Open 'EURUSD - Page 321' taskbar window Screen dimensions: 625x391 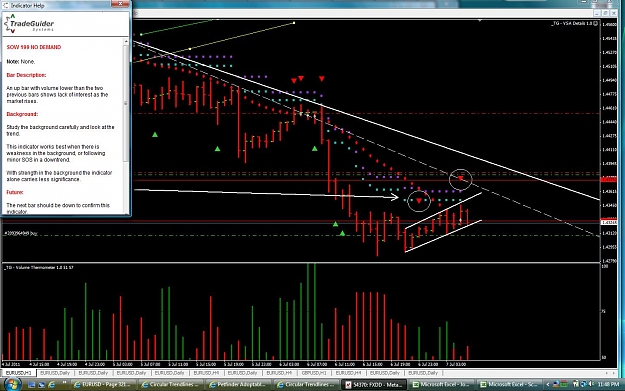pyautogui.click(x=104, y=385)
